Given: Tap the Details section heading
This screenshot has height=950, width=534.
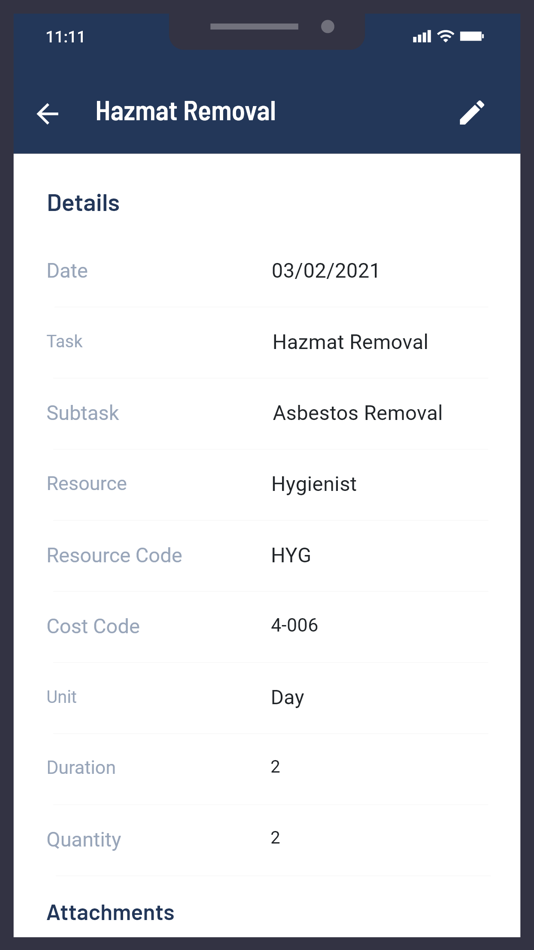Looking at the screenshot, I should pos(83,203).
